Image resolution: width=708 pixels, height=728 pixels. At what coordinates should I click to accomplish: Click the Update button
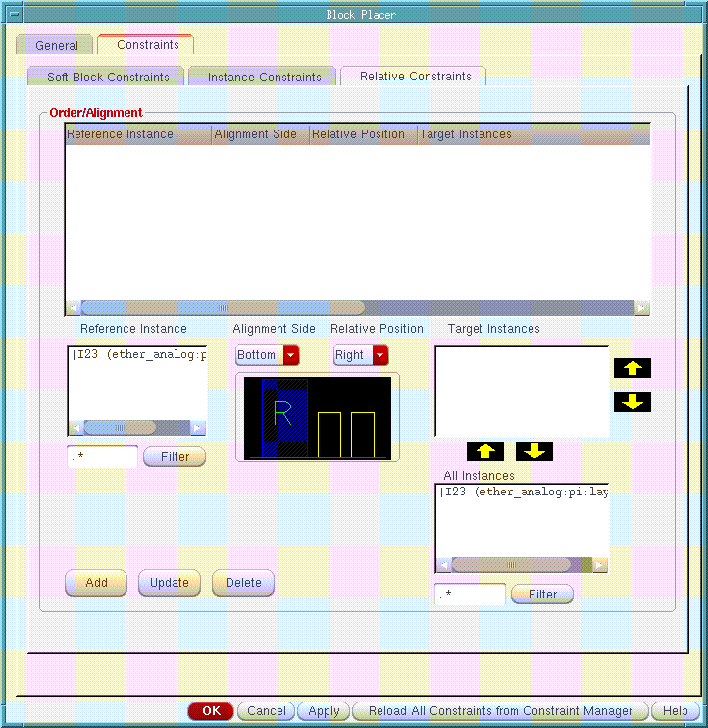pyautogui.click(x=170, y=583)
